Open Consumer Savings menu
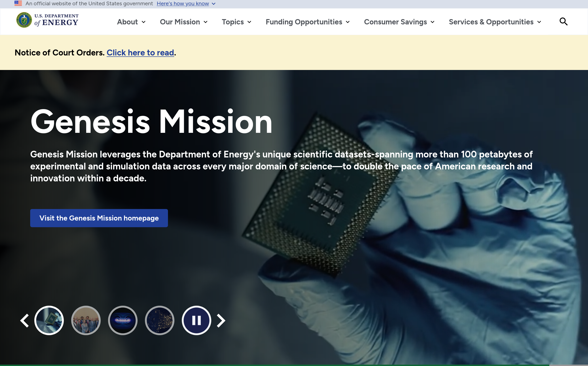588x366 pixels. (399, 22)
